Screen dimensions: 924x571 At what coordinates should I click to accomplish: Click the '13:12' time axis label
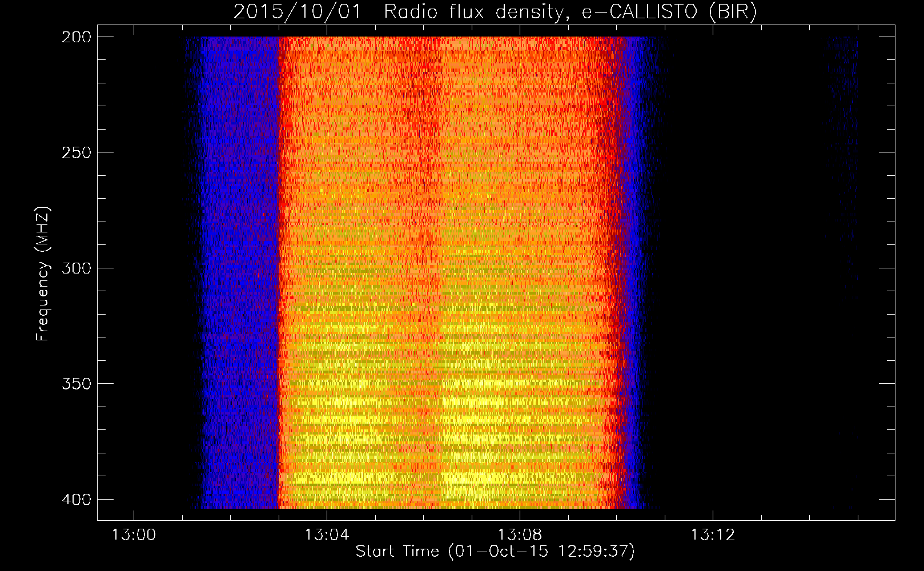click(x=713, y=535)
